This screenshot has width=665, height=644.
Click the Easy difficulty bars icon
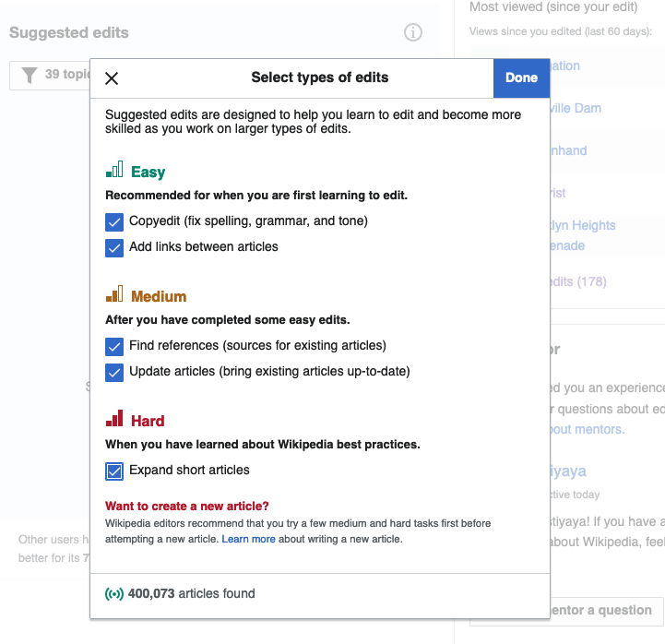point(114,172)
